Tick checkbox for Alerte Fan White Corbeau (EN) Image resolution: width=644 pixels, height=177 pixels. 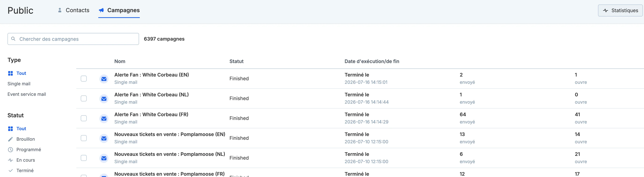coord(84,79)
